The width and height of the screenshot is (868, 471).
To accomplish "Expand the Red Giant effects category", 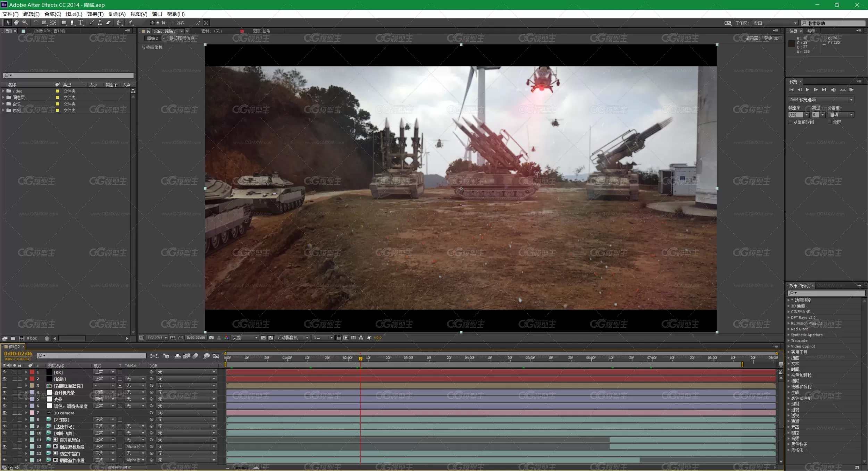I will (788, 329).
